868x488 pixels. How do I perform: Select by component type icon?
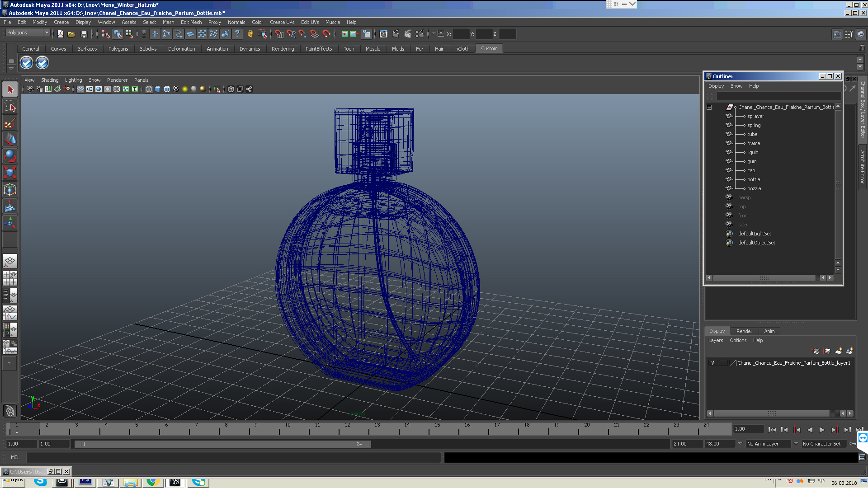pos(129,34)
